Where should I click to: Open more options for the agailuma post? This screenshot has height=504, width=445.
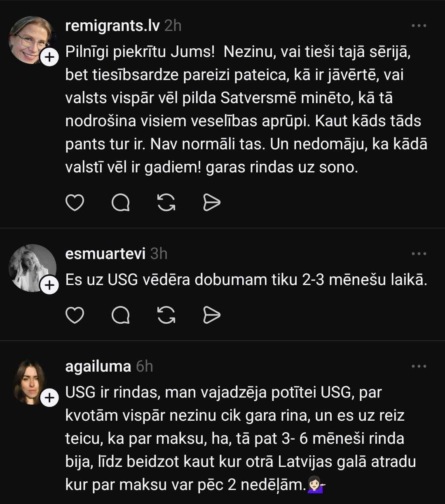point(419,366)
